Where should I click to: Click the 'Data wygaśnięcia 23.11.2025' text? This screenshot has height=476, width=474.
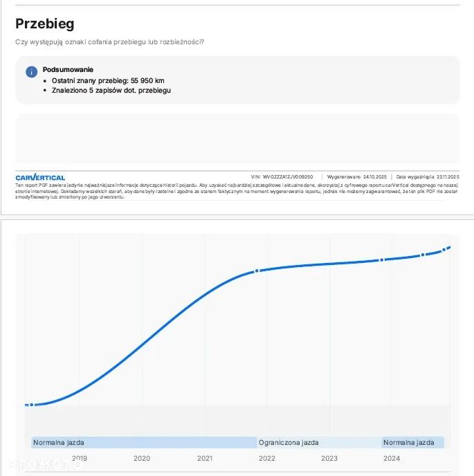(427, 177)
